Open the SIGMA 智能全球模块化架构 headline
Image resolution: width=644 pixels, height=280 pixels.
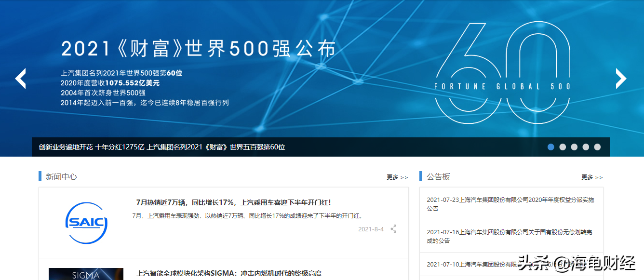coord(229,273)
